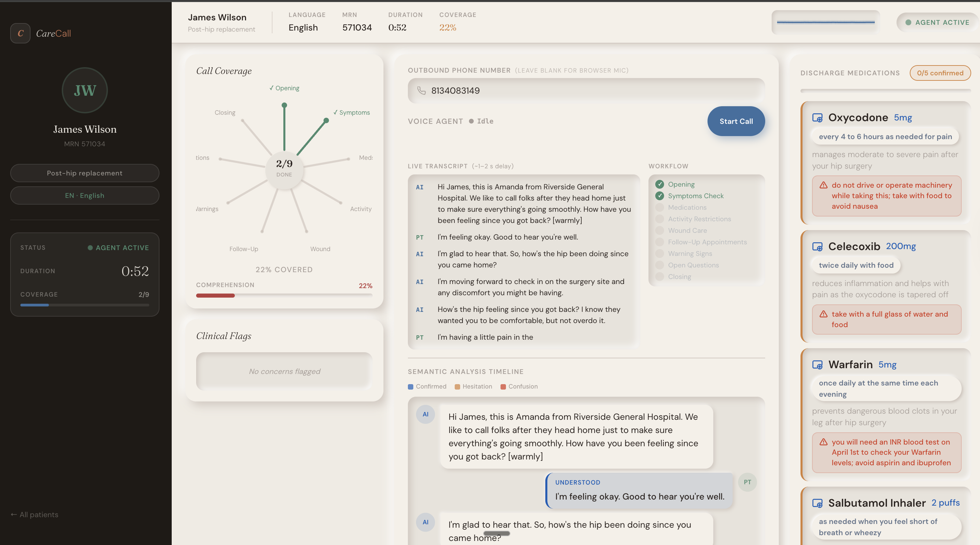Viewport: 980px width, 545px height.
Task: Click the CareCall logo icon
Action: pyautogui.click(x=20, y=33)
